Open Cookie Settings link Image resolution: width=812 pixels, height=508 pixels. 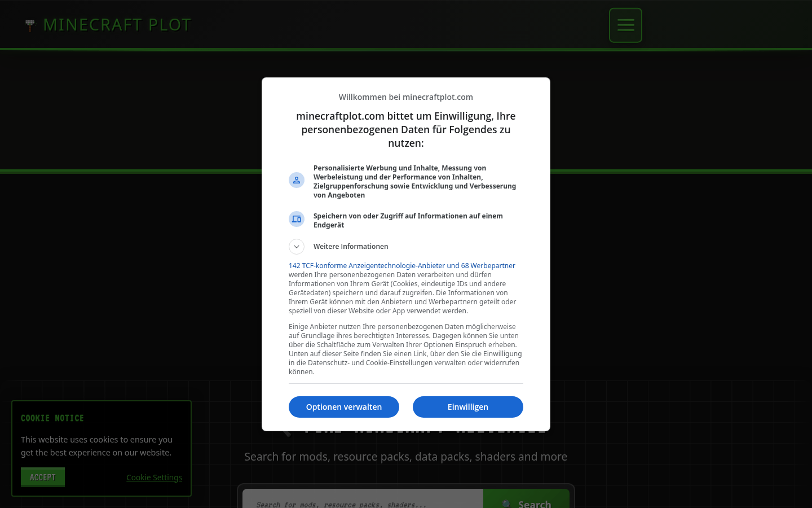[x=154, y=478]
